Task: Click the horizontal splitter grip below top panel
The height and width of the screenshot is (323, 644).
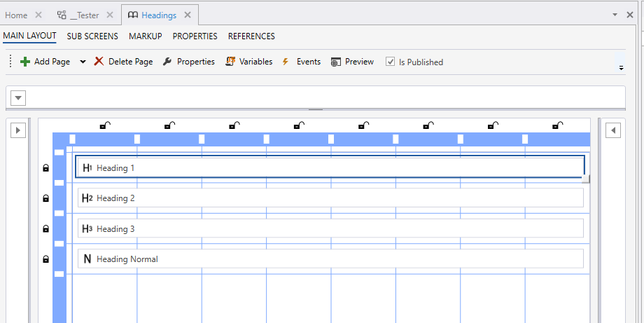Action: coord(316,110)
